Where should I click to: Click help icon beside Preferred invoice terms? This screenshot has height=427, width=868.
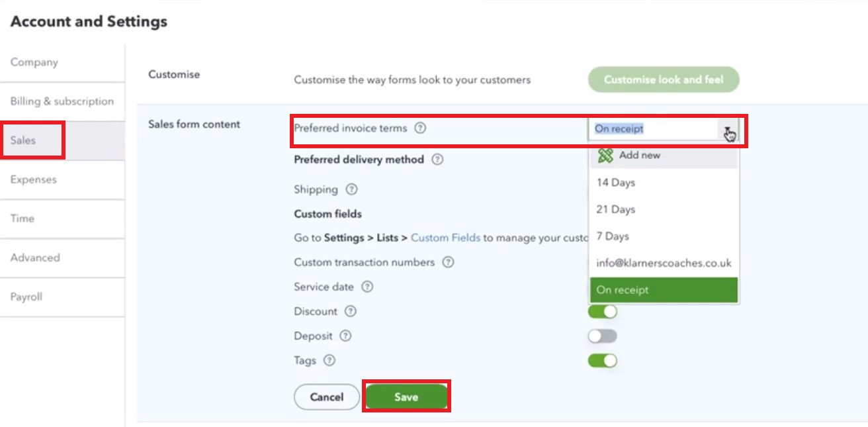tap(419, 128)
